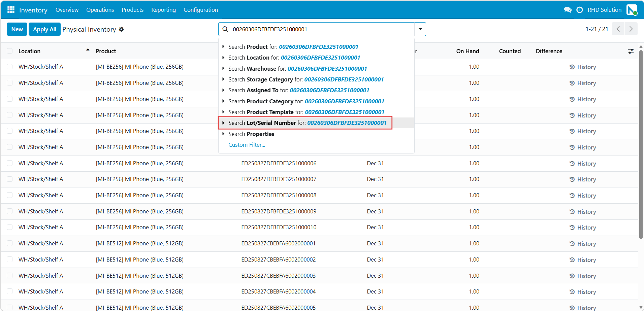Check row checkbox for serial ED250827DFBFDE3251000009
This screenshot has width=644, height=311.
click(10, 211)
